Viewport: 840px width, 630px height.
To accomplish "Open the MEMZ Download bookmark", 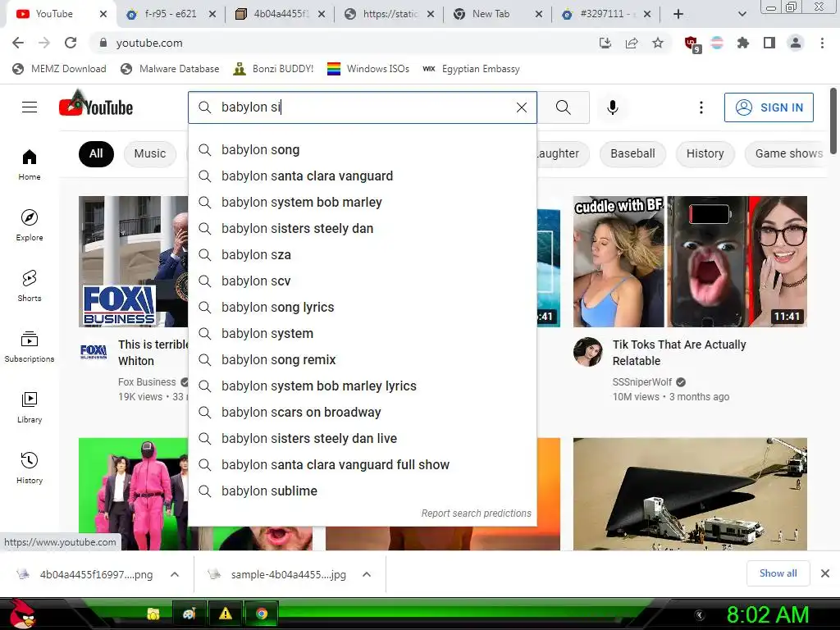I will (59, 69).
